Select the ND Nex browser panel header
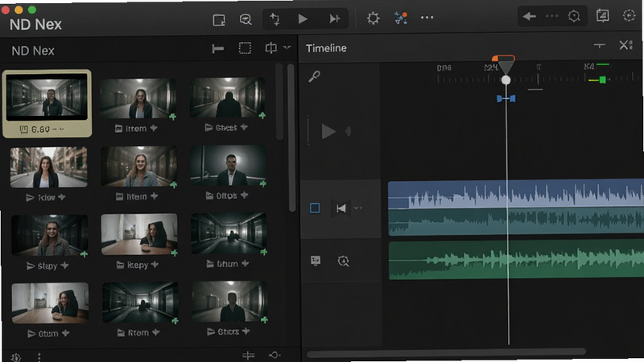 click(x=33, y=51)
